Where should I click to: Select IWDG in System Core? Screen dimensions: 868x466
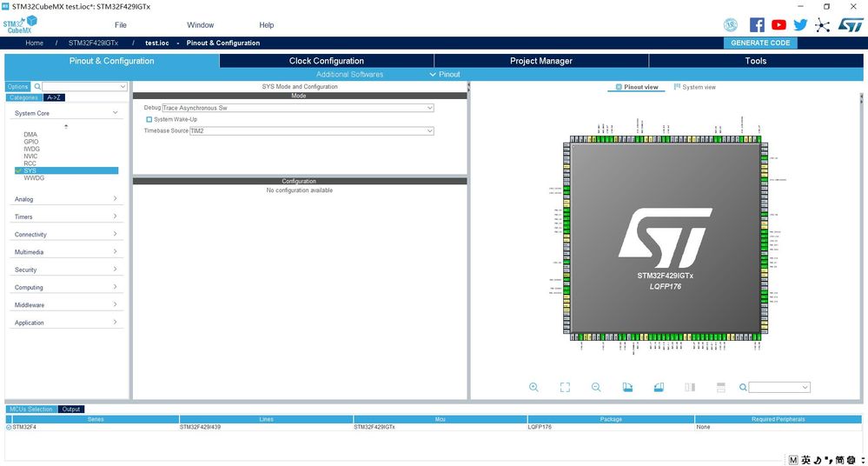point(31,149)
